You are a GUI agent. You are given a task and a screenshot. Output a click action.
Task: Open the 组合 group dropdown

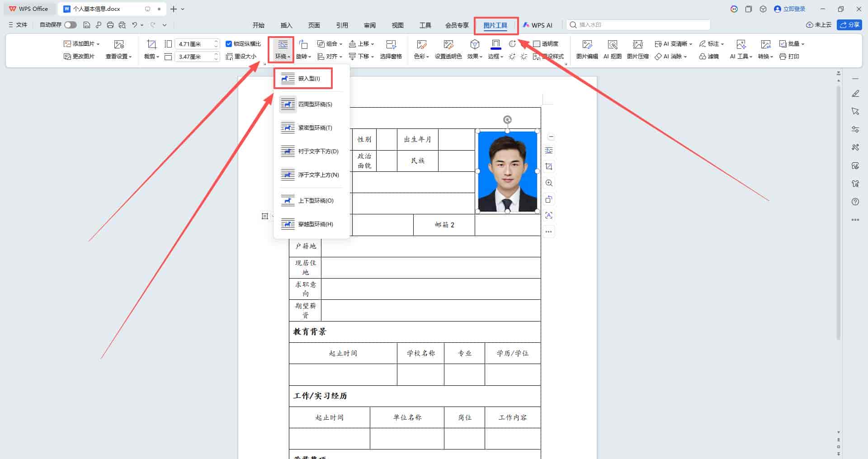pos(330,44)
